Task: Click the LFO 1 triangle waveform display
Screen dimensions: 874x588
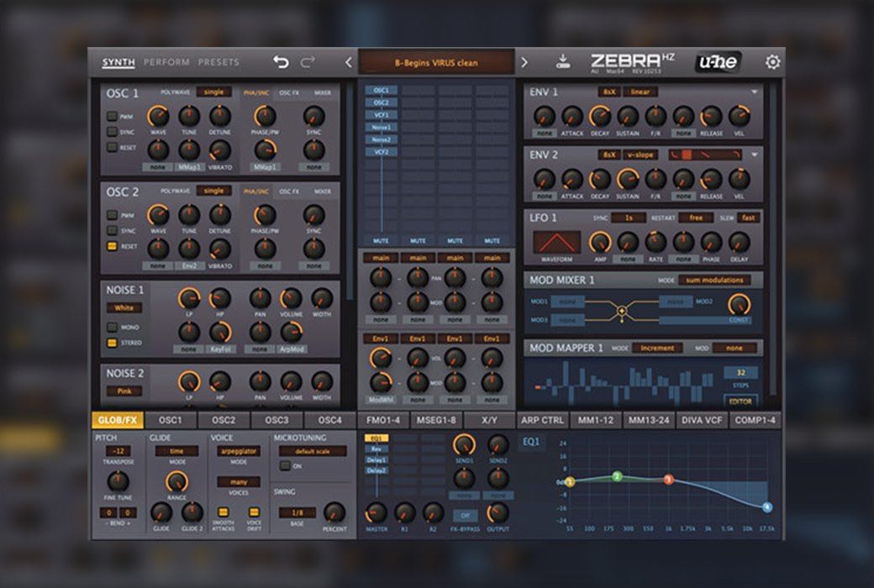Action: pos(556,243)
